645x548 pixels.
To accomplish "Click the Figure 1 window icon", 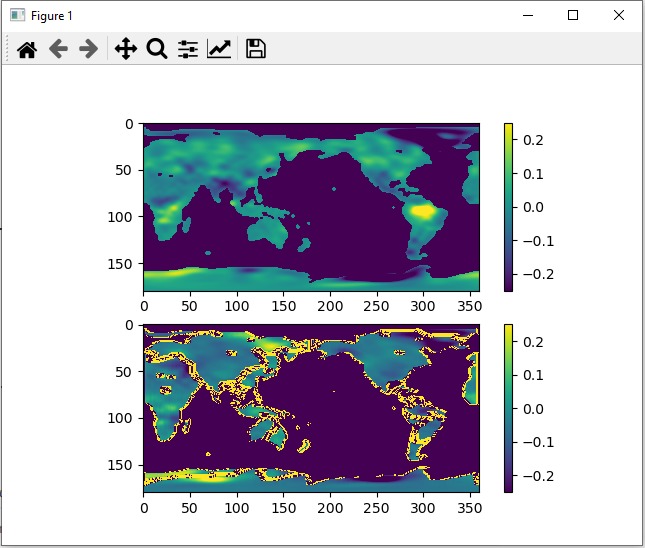I will click(17, 16).
